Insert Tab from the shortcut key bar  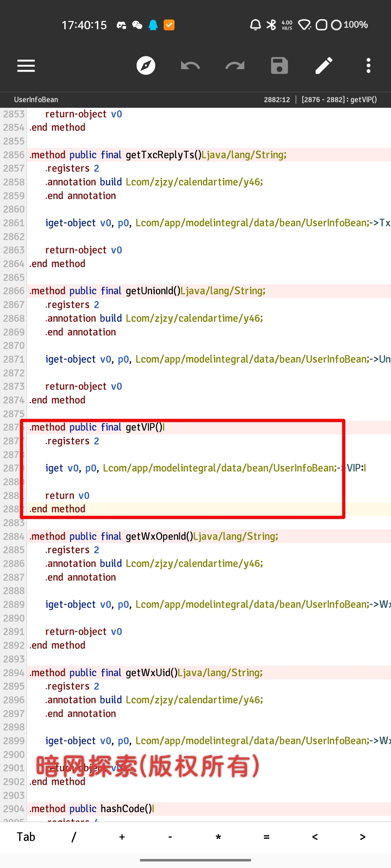tap(26, 837)
